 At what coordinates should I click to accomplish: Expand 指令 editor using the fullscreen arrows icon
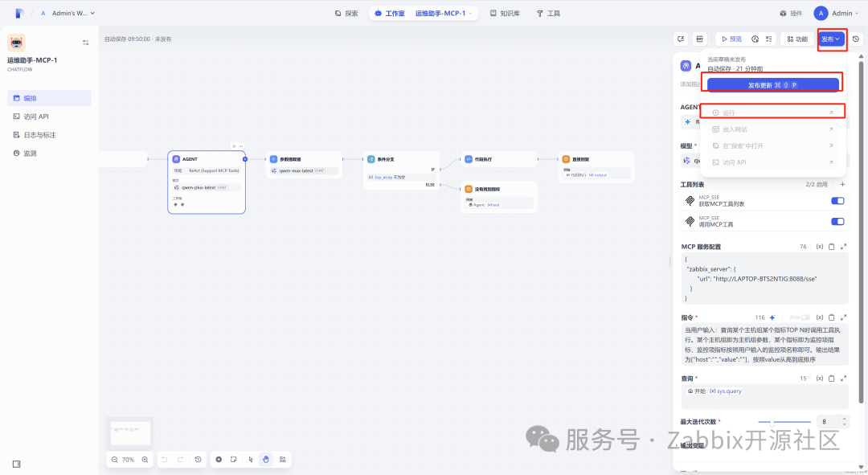[843, 317]
